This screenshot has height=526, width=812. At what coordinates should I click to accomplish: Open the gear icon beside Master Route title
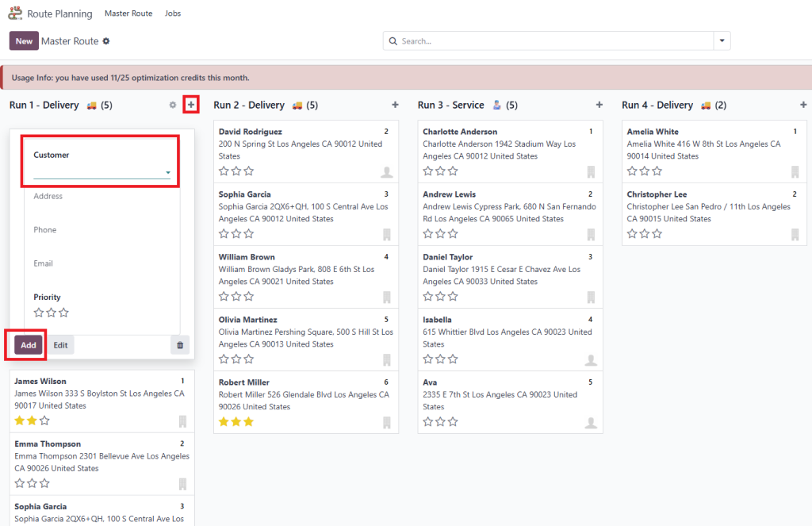(x=106, y=41)
